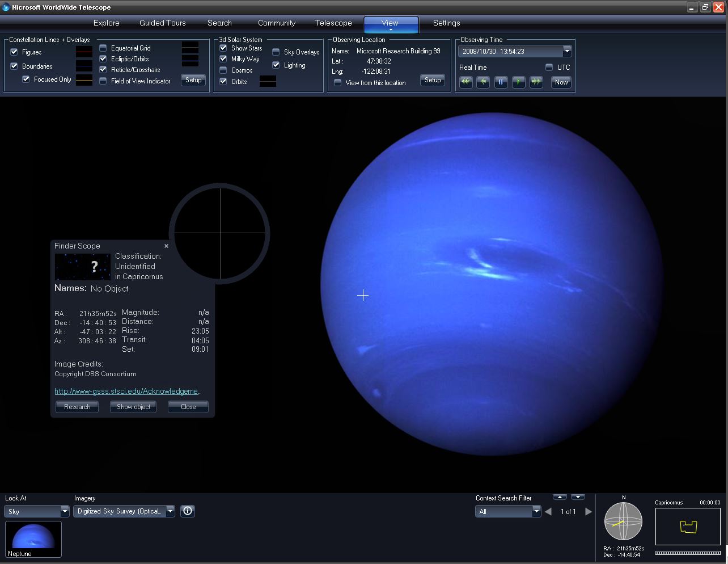The image size is (728, 564).
Task: Enable the UTC checkbox
Action: tap(549, 67)
